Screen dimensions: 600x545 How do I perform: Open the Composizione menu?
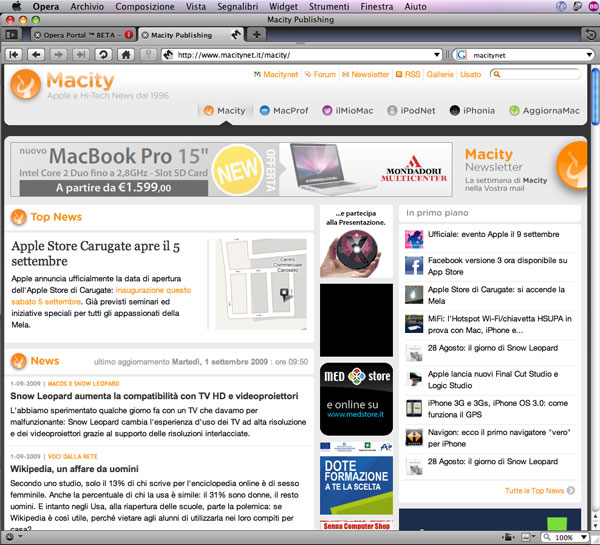(145, 7)
